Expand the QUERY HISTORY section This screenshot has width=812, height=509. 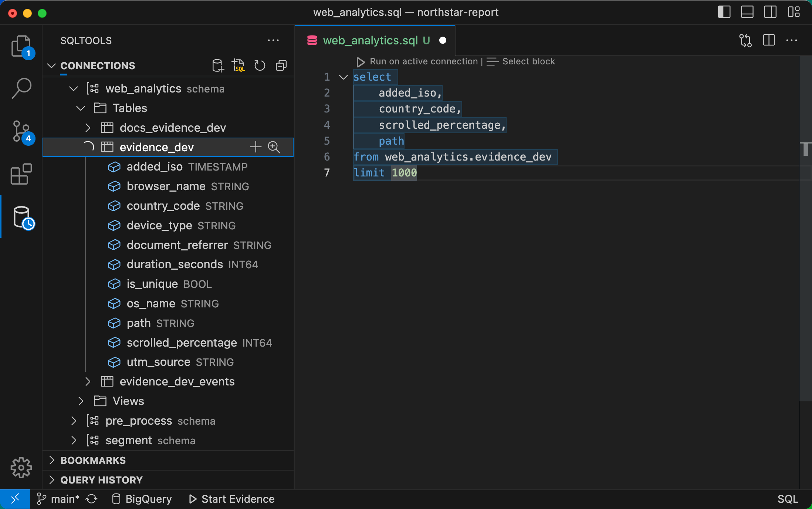[51, 480]
